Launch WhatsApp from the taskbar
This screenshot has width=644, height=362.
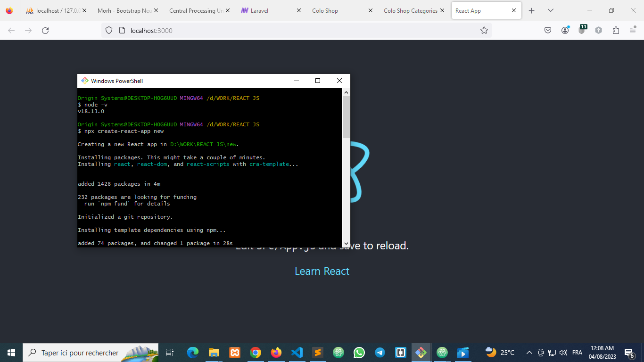[x=359, y=353]
